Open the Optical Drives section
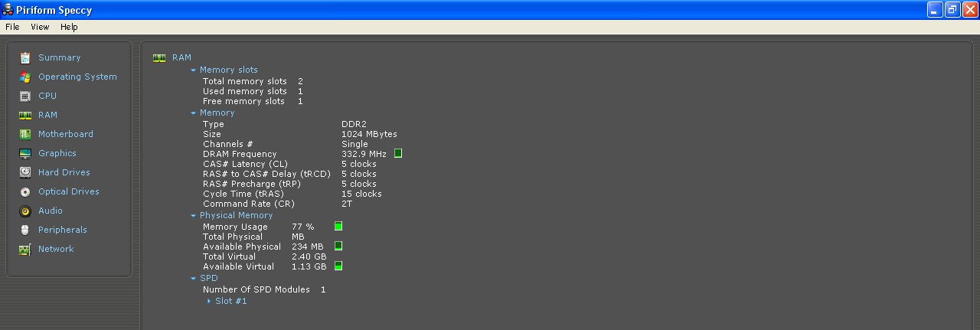 (69, 191)
